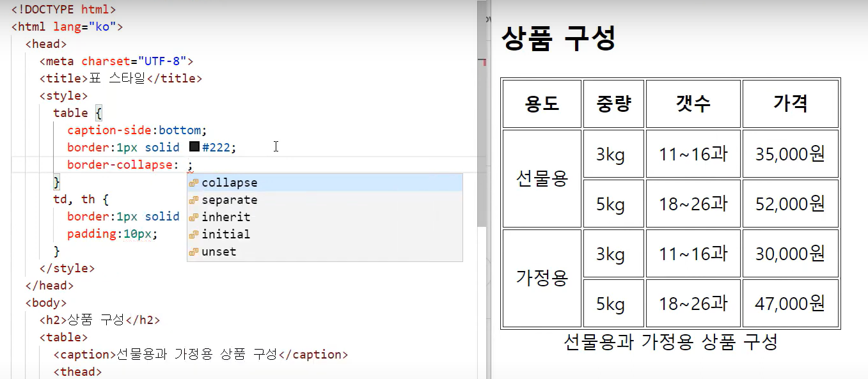
Task: Click the icon beside 'collapse' suggestion
Action: [194, 183]
